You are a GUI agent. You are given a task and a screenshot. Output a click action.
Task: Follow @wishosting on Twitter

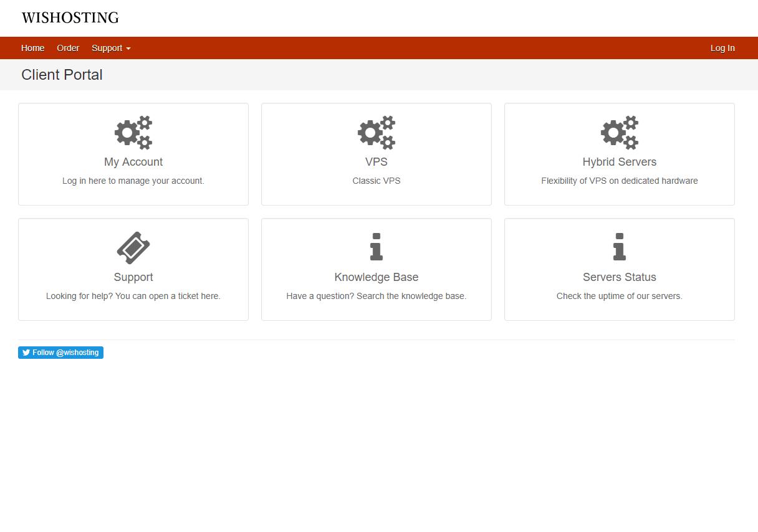[x=60, y=353]
